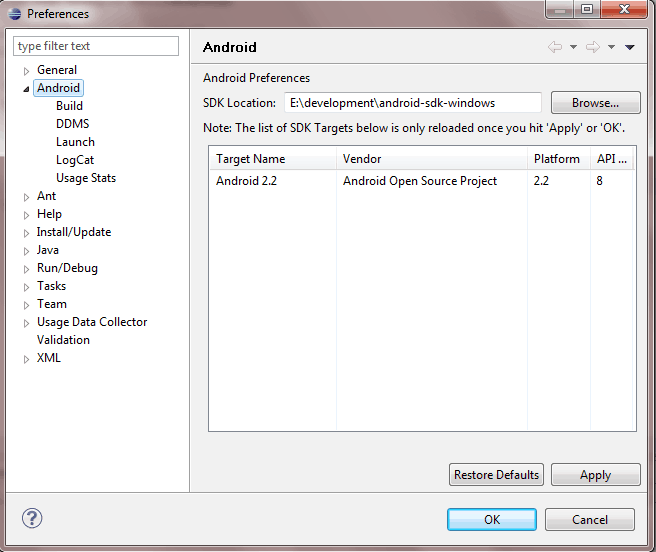Viewport: 656px width, 552px height.
Task: Select the Install/Update category
Action: pos(74,232)
